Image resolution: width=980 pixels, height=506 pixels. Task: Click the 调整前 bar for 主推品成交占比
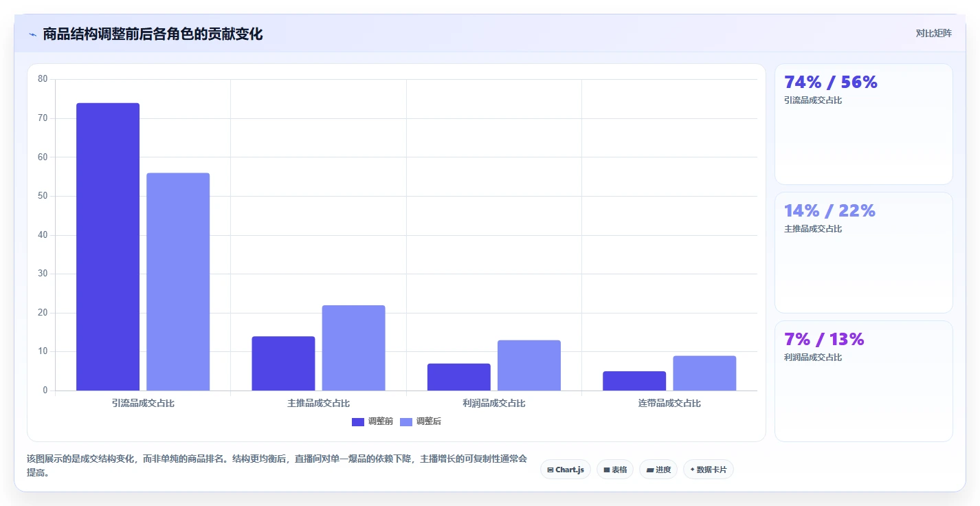(x=283, y=364)
